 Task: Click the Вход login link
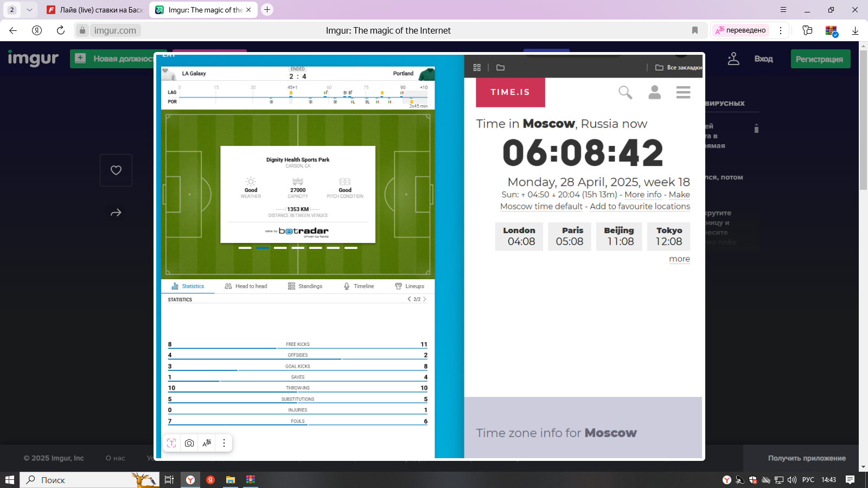coord(763,59)
